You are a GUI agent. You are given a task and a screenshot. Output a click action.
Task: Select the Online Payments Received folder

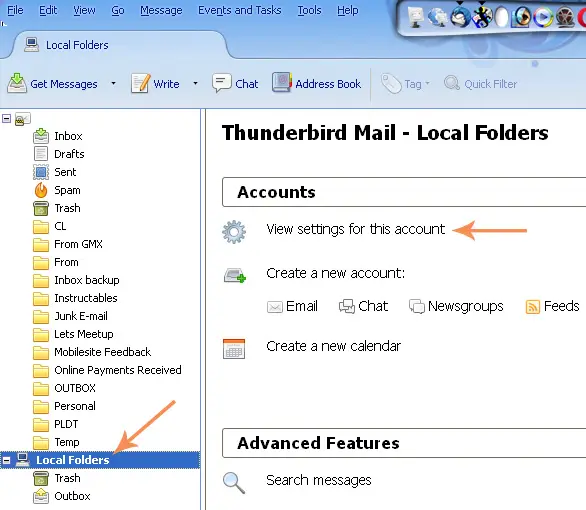tap(118, 370)
